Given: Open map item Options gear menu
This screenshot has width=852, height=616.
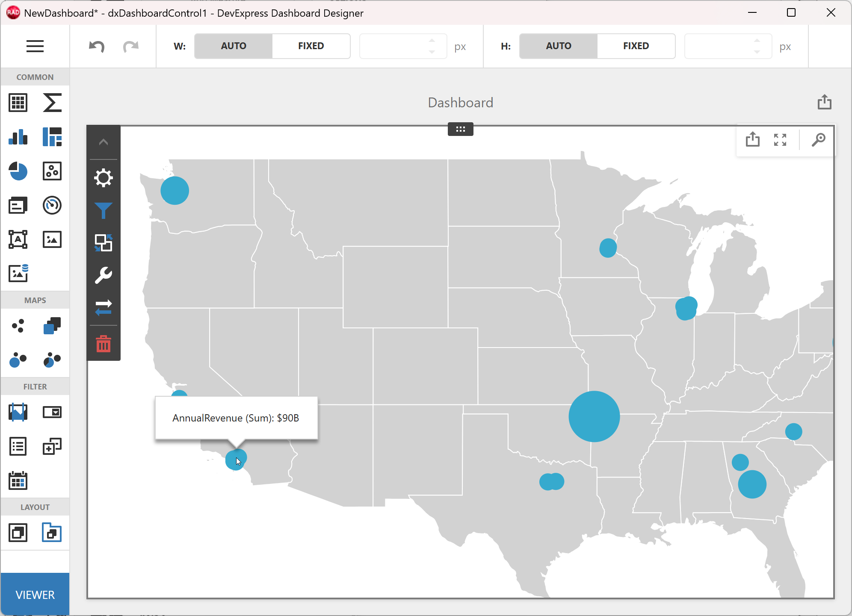Looking at the screenshot, I should pyautogui.click(x=104, y=178).
